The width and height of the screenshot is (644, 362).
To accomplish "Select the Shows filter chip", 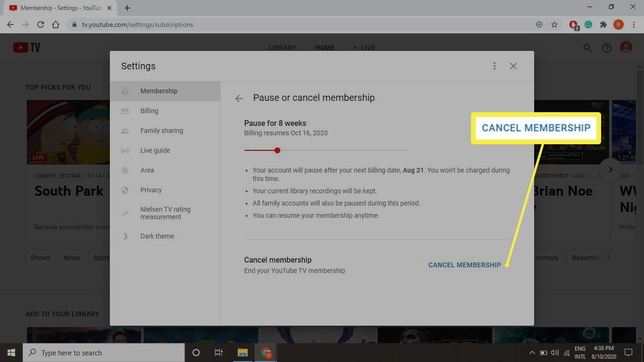I will click(x=41, y=258).
